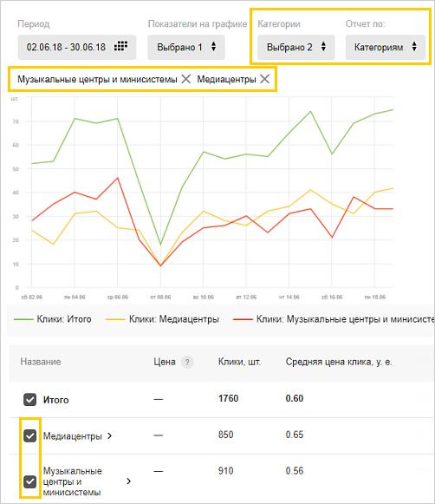Click the 'сб 02.06' axis date label

[x=32, y=298]
